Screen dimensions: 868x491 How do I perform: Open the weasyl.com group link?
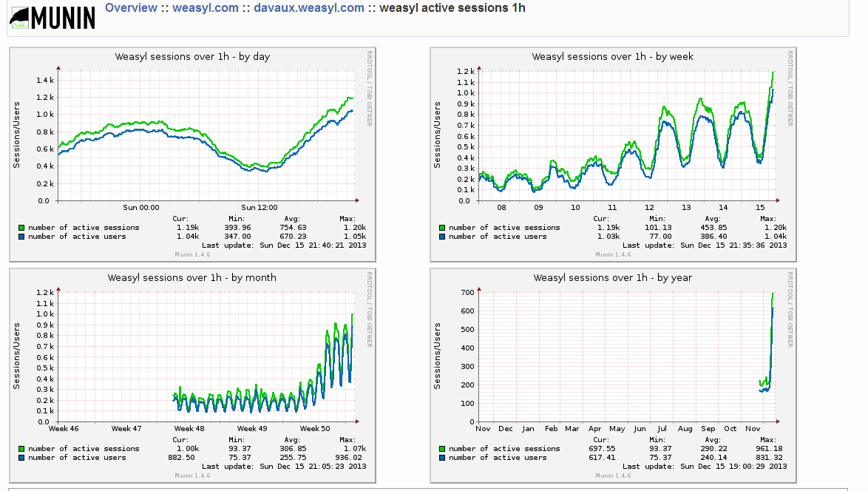click(x=206, y=7)
